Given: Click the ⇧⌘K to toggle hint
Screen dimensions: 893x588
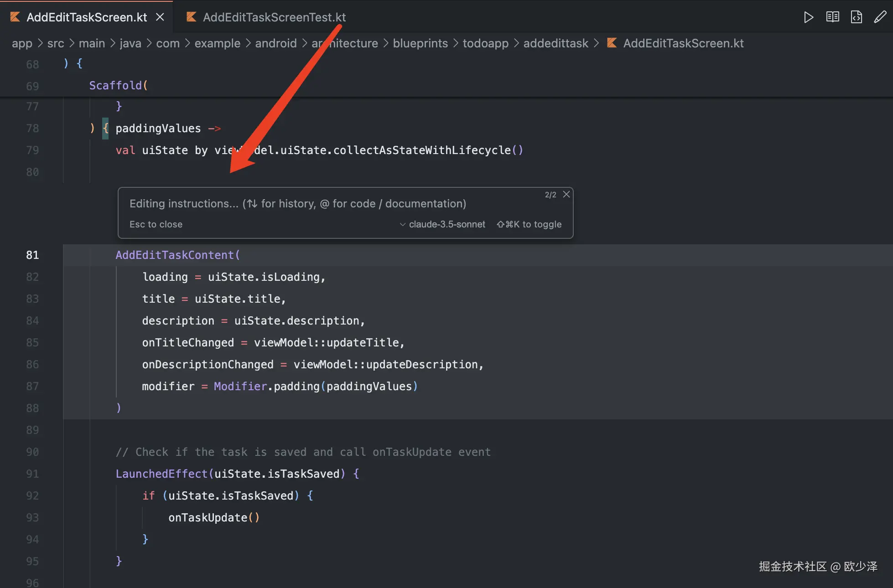Looking at the screenshot, I should pos(529,224).
